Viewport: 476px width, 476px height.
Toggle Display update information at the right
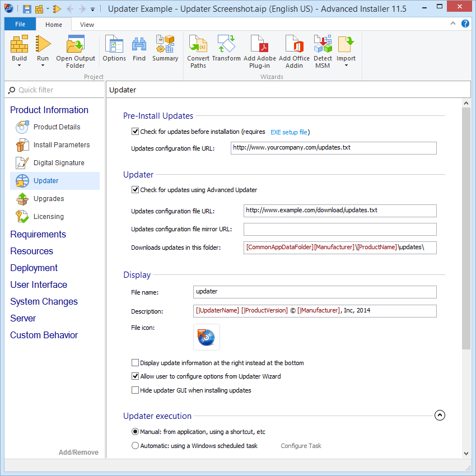pyautogui.click(x=135, y=363)
